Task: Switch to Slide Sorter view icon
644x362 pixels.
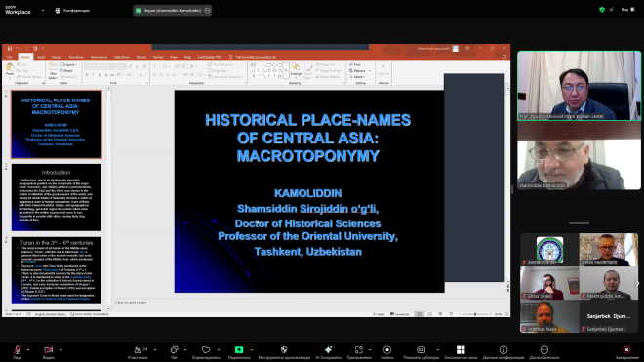Action: coord(430,314)
